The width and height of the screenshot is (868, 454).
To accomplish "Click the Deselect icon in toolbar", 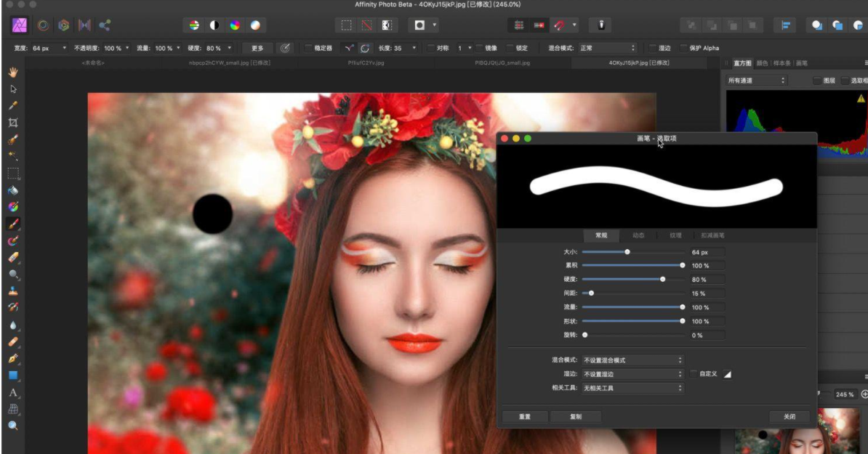I will coord(366,25).
